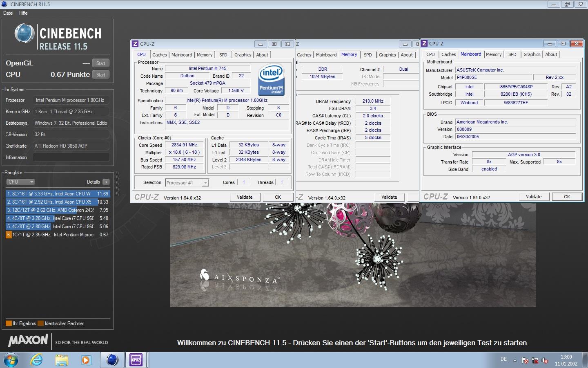Click the Ihr Ergebnis legend swatch

[9, 323]
